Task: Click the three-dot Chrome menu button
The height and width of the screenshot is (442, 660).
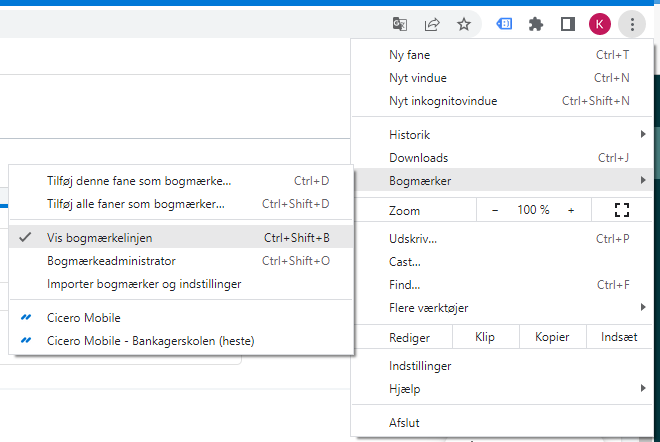Action: point(632,24)
